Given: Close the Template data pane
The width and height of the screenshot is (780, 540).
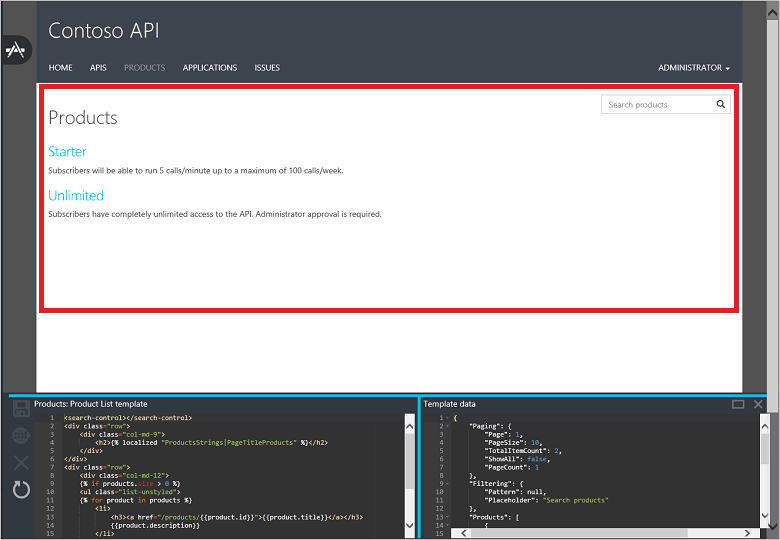Looking at the screenshot, I should 758,404.
